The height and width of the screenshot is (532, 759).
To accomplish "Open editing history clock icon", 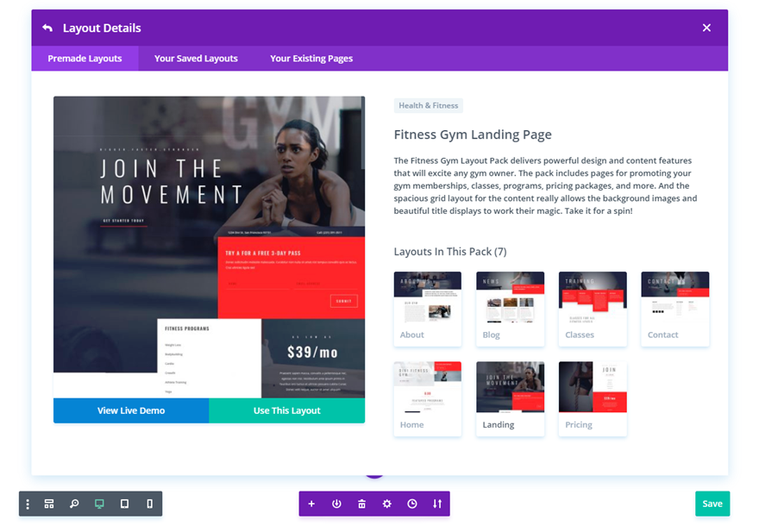I will coord(412,504).
